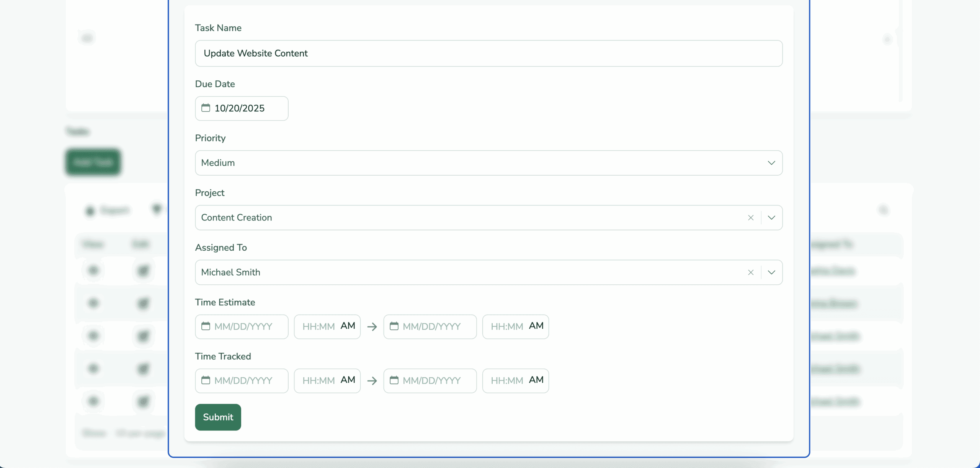980x468 pixels.
Task: Click Time Estimate end date calendar icon
Action: pyautogui.click(x=394, y=326)
